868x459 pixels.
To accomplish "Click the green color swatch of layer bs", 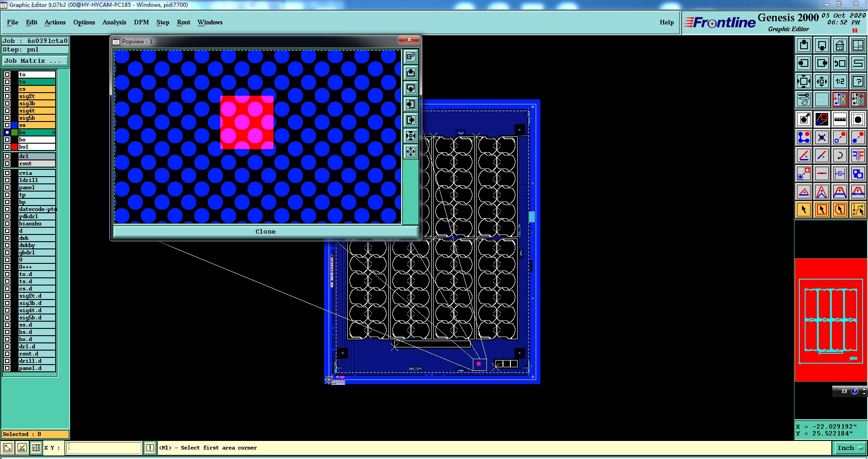I will pos(14,132).
